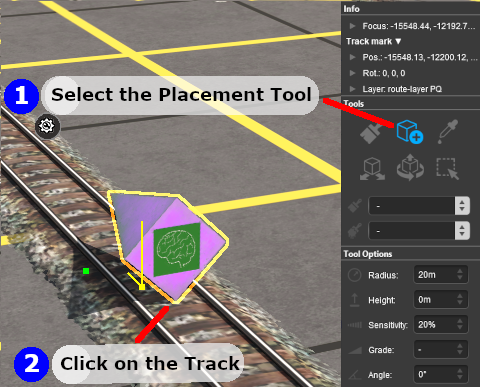Open the Track mark dropdown

point(373,41)
